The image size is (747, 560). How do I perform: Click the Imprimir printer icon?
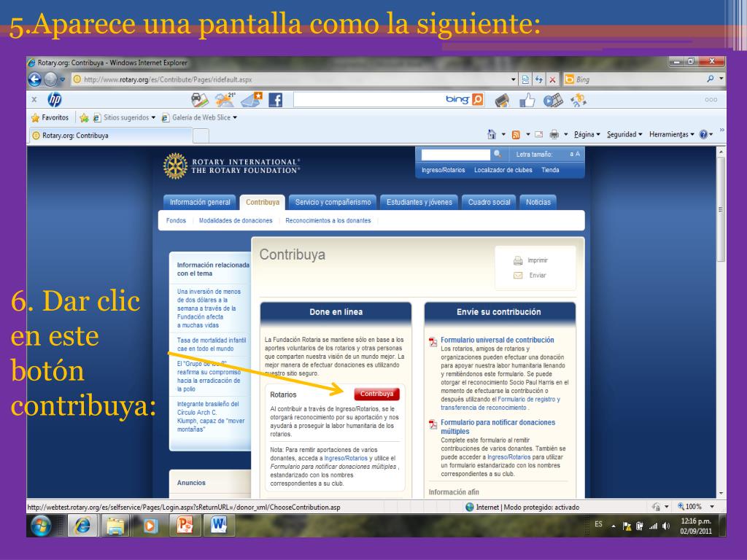pos(518,260)
